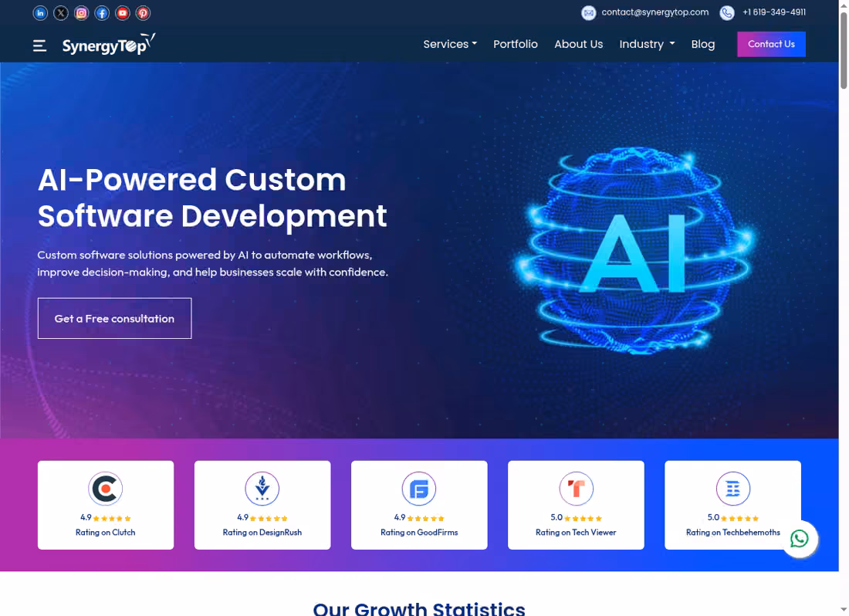849x616 pixels.
Task: Click the AI-Powered Custom Software Development heading
Action: coord(212,198)
